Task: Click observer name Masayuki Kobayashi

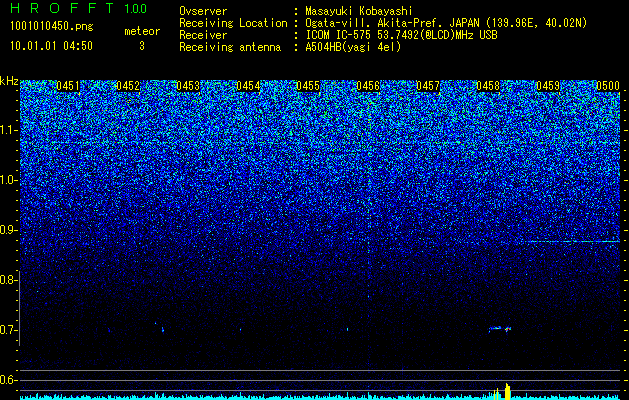Action: tap(359, 12)
